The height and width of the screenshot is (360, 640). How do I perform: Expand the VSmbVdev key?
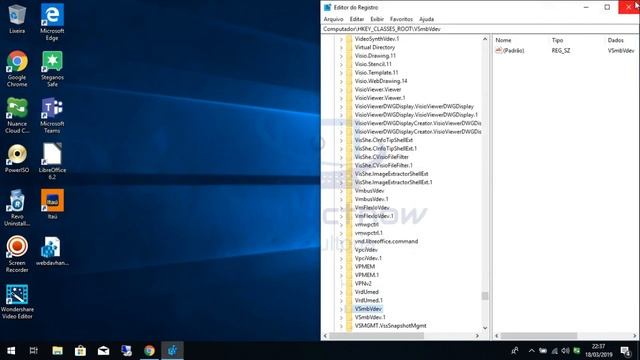pos(341,309)
